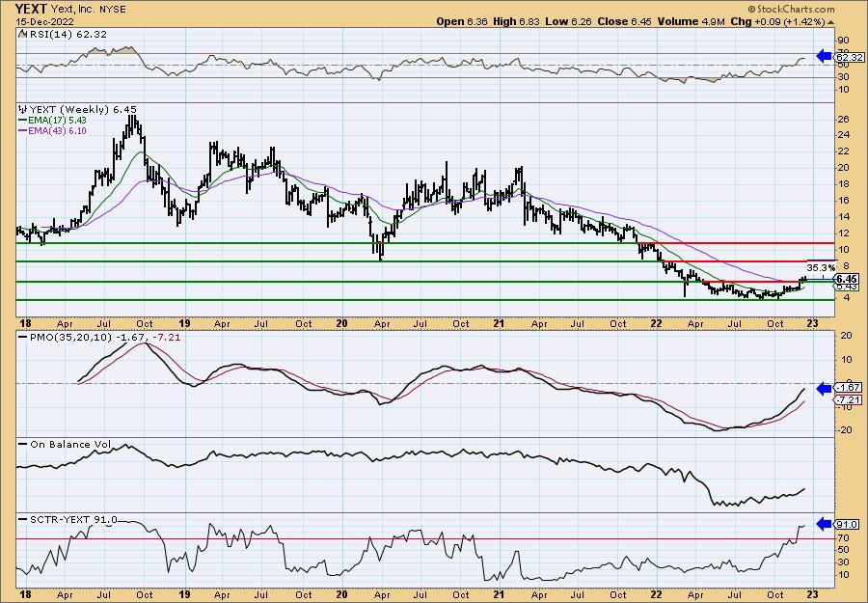Click the '26' price axis label
The height and width of the screenshot is (603, 868).
pos(845,119)
